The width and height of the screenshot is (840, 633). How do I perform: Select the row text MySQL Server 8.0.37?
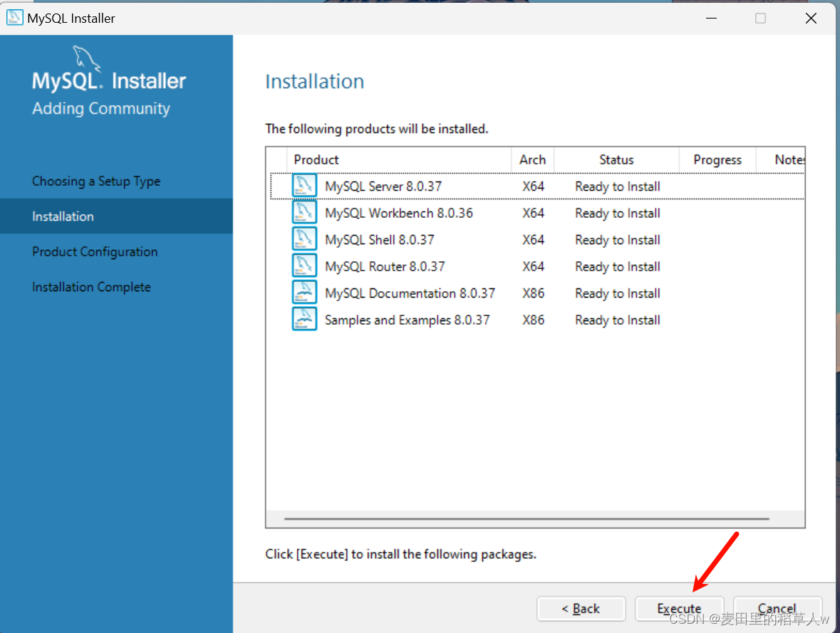pos(383,187)
